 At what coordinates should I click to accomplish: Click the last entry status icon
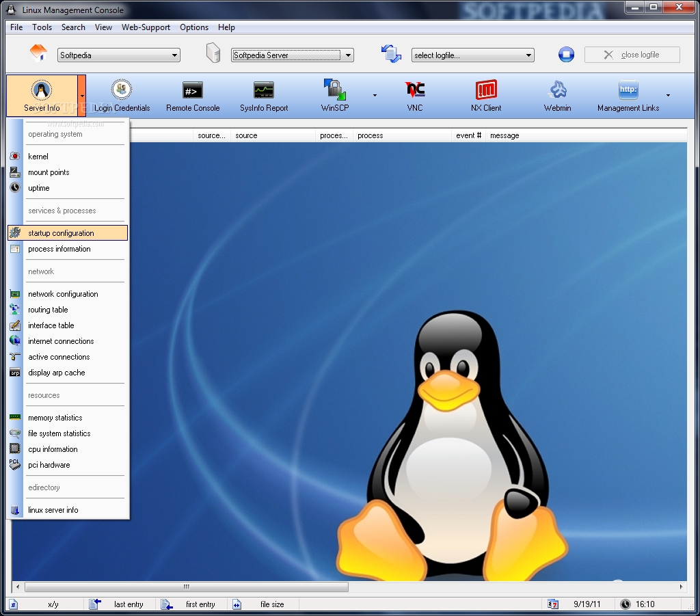tap(95, 604)
